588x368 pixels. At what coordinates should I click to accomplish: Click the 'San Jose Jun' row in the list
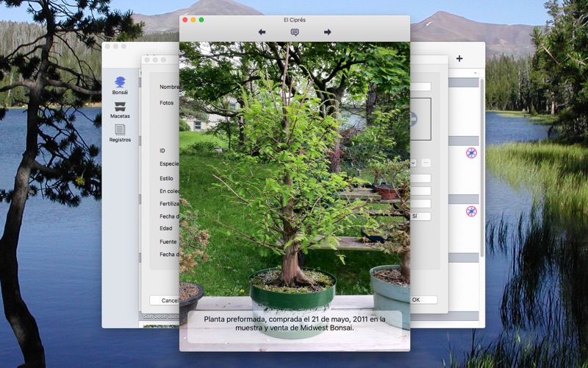pos(160,316)
